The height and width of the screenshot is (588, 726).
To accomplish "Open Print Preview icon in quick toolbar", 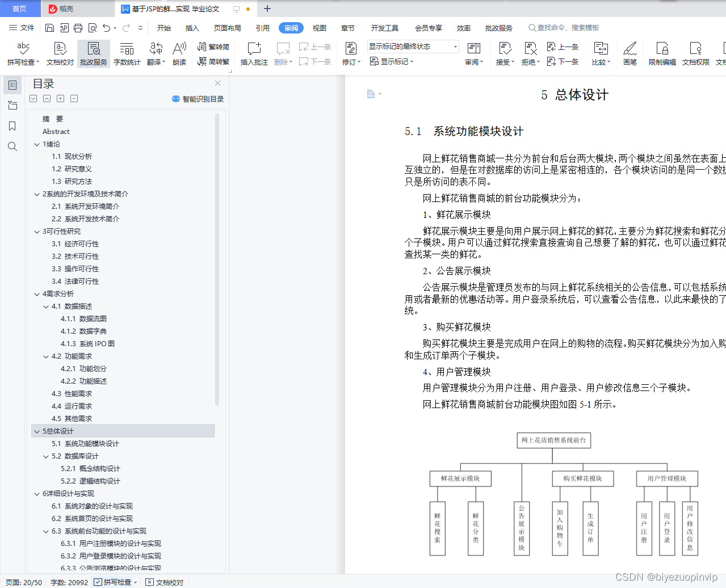I will [x=92, y=28].
